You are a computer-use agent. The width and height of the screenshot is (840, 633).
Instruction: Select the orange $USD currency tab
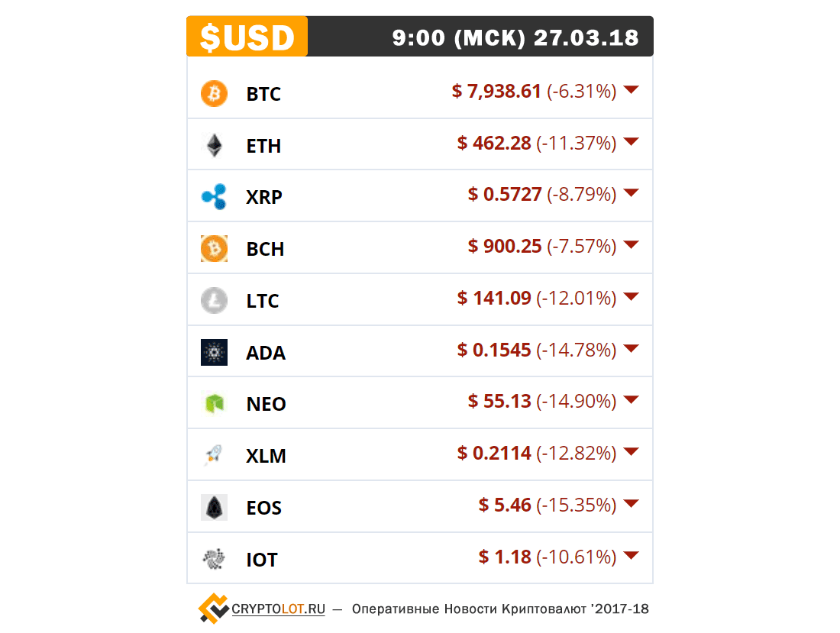(247, 37)
